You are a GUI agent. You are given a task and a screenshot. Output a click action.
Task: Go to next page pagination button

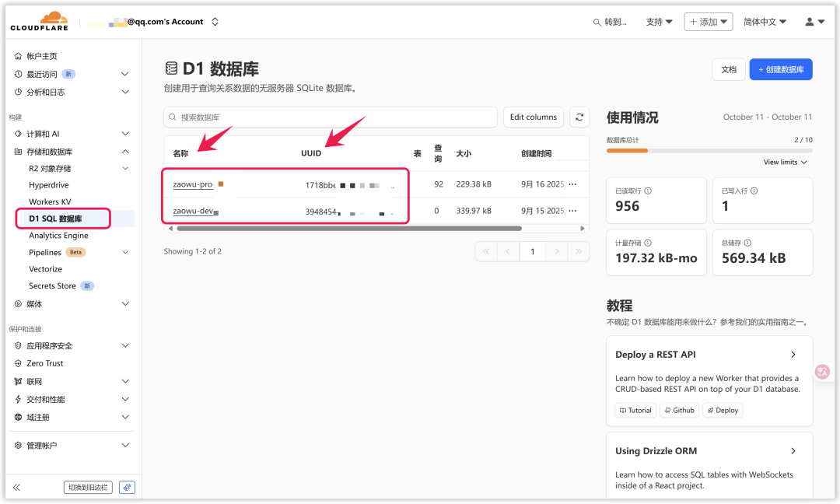(x=557, y=252)
